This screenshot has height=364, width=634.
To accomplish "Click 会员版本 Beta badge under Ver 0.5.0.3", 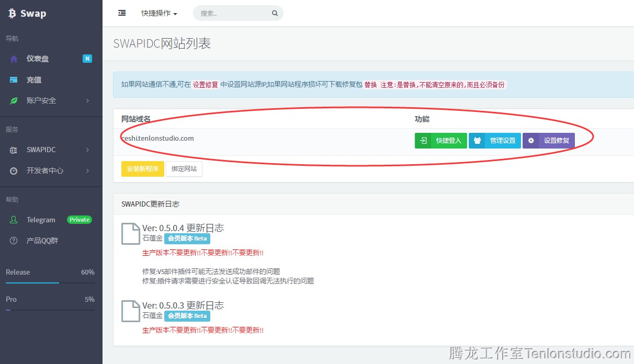I will click(x=187, y=316).
